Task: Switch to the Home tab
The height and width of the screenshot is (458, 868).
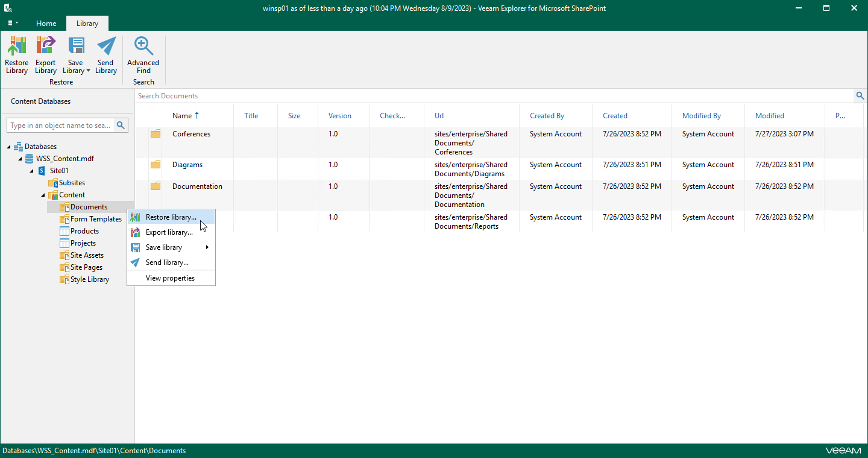Action: (46, 23)
